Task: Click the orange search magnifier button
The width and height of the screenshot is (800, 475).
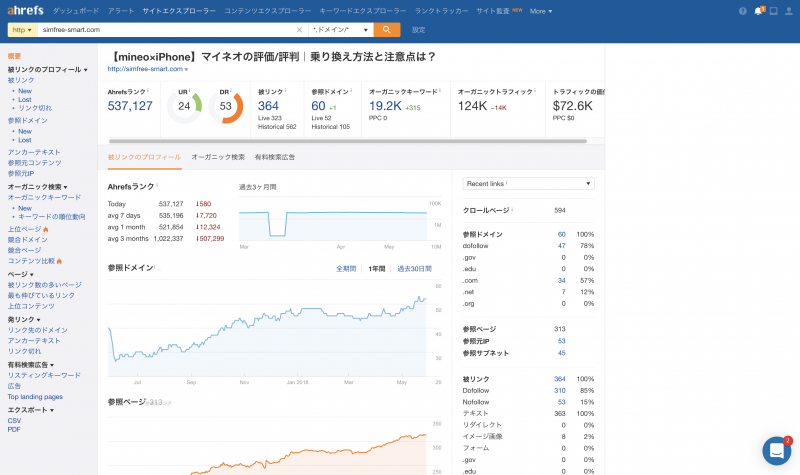Action: (387, 30)
